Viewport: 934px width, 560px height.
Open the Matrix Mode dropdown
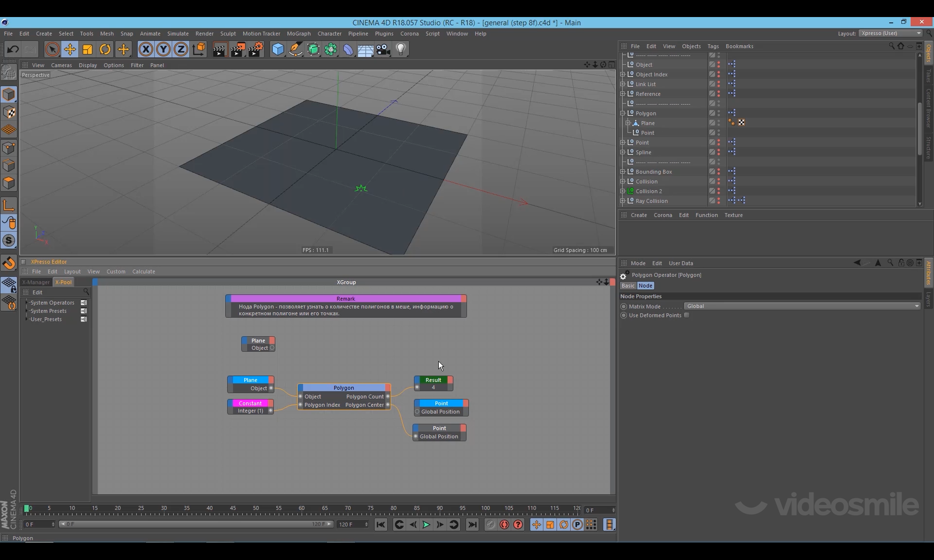click(802, 306)
